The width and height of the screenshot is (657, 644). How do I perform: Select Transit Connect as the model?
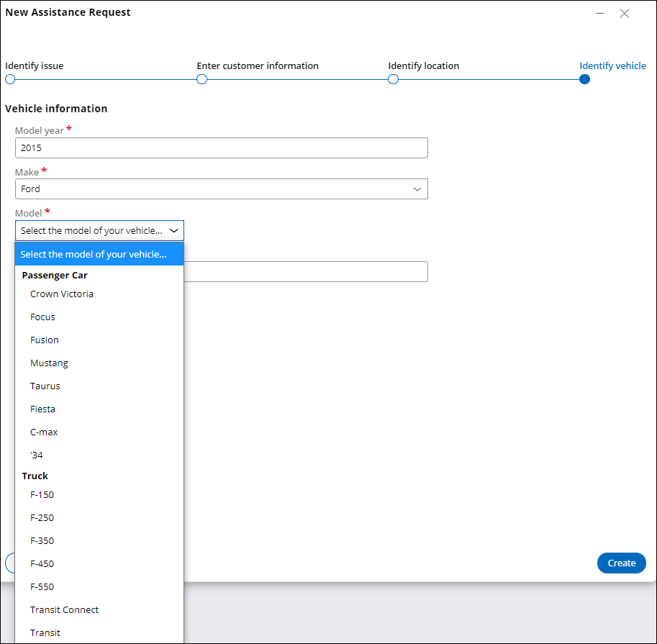[x=64, y=609]
